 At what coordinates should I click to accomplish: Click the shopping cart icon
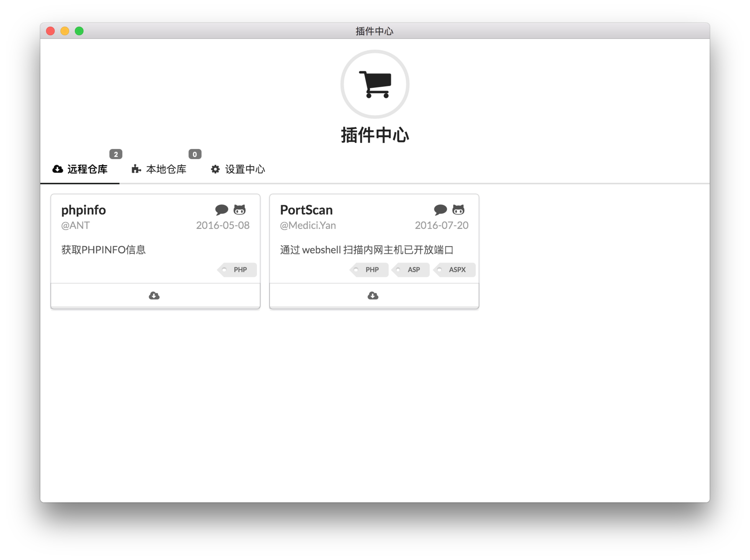375,84
